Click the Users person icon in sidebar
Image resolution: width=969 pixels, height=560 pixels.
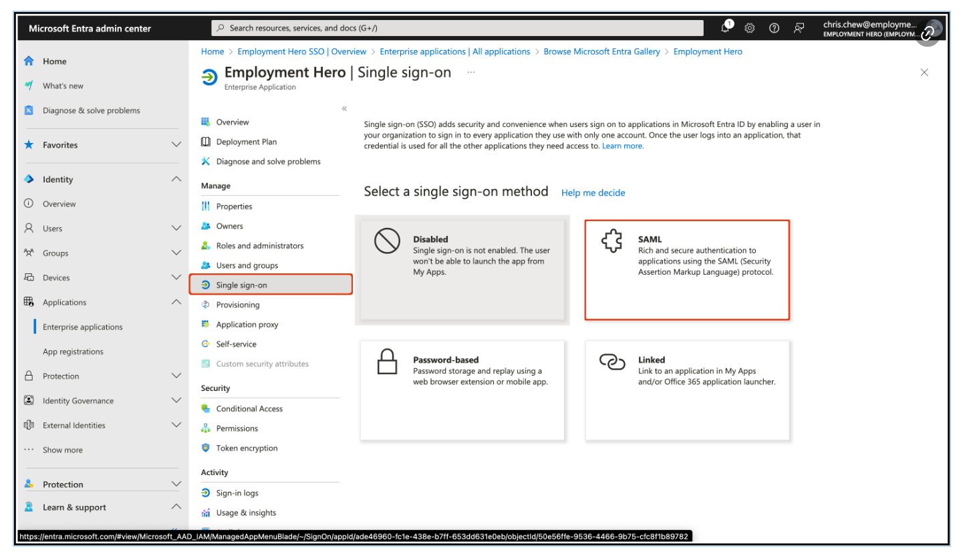click(29, 228)
